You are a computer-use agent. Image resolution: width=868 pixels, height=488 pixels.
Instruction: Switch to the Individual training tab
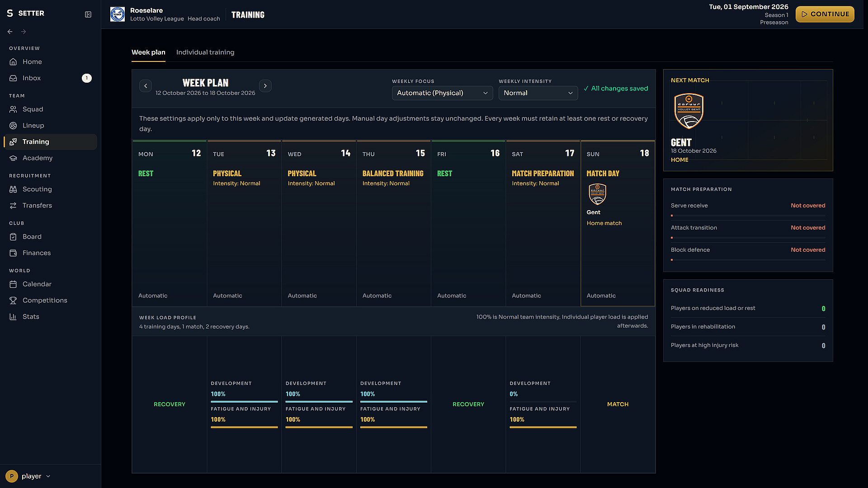[205, 52]
